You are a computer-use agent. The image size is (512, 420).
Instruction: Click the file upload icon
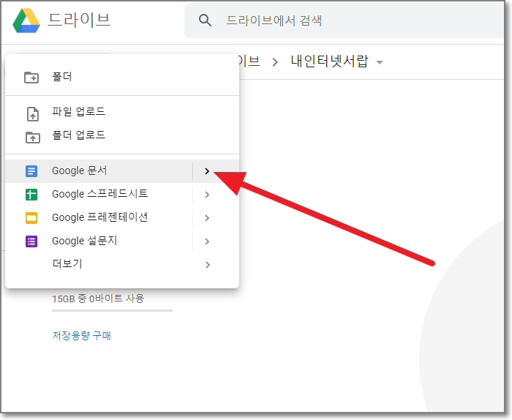[33, 114]
